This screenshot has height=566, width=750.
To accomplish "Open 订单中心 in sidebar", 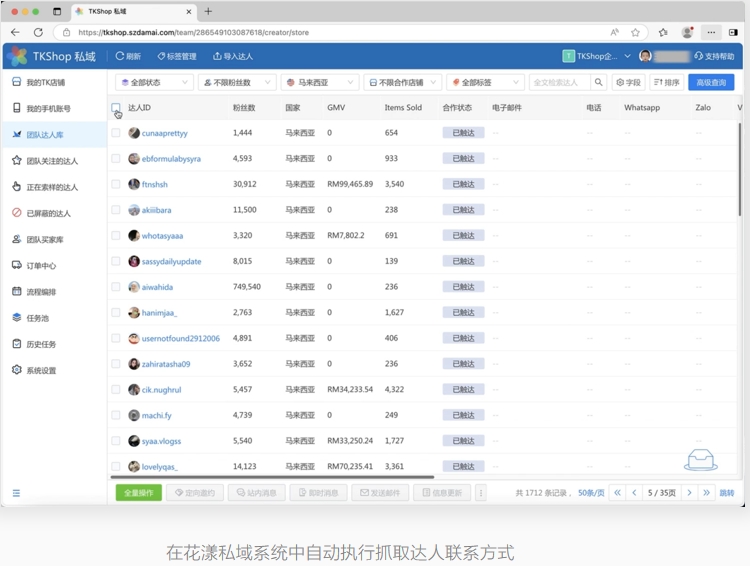I will tap(54, 266).
